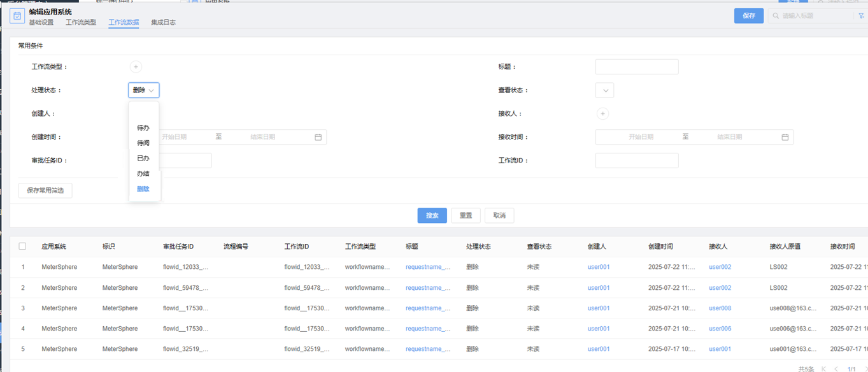The height and width of the screenshot is (372, 868).
Task: Collapse the 处理状态 dropdown showing 删除
Action: pos(143,90)
